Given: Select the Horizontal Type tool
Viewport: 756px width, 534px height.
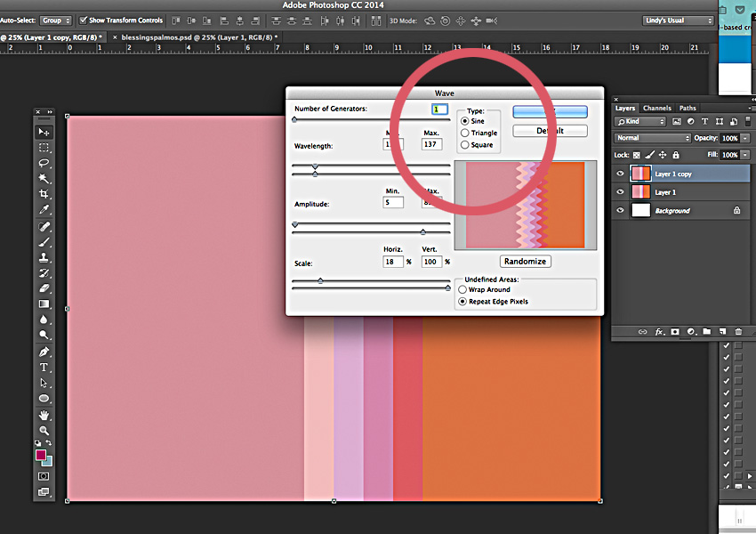Looking at the screenshot, I should click(44, 368).
